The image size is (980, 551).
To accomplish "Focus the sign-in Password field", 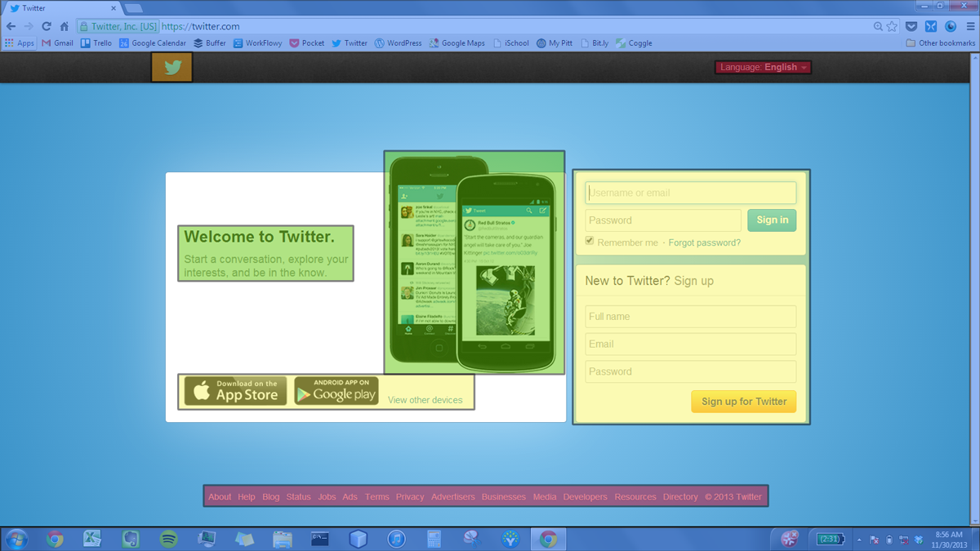I will (663, 220).
